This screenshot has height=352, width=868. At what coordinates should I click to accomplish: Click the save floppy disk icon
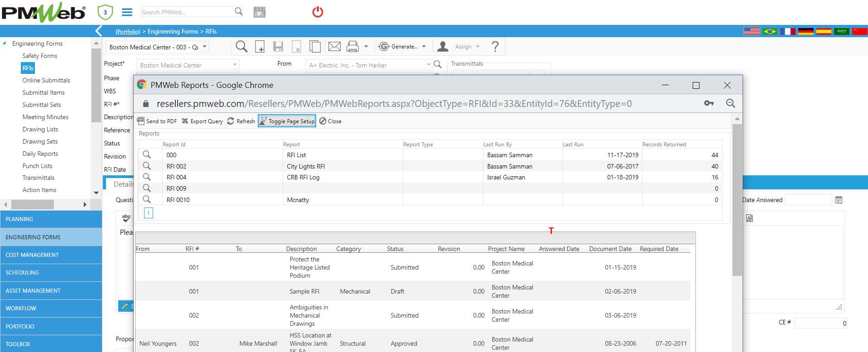[278, 47]
